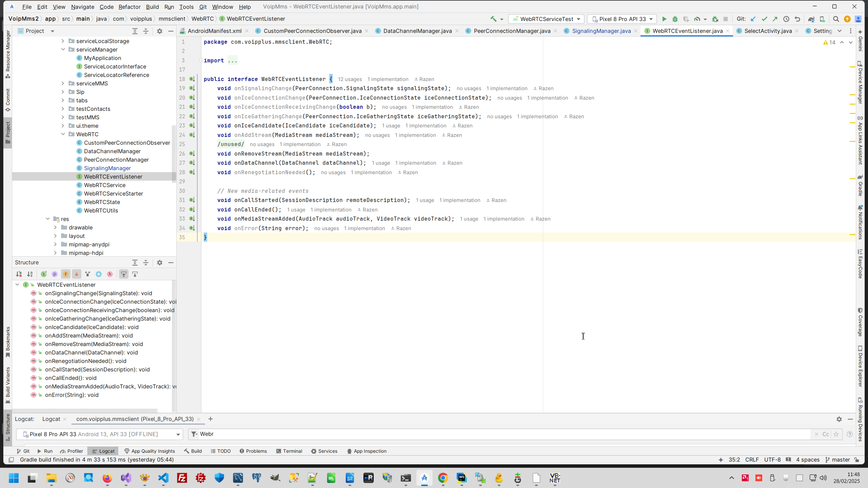Click the Git update project arrow
The height and width of the screenshot is (488, 868).
tap(753, 19)
